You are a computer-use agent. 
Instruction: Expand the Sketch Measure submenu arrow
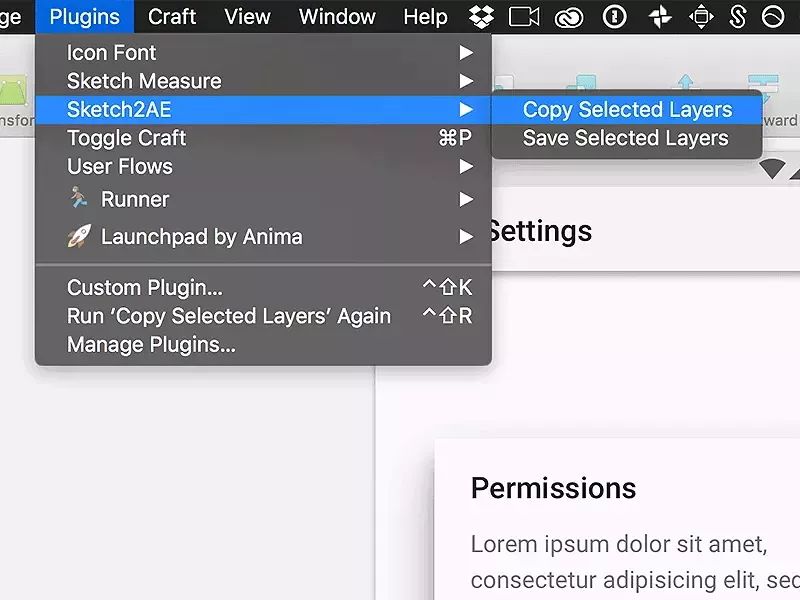click(466, 81)
